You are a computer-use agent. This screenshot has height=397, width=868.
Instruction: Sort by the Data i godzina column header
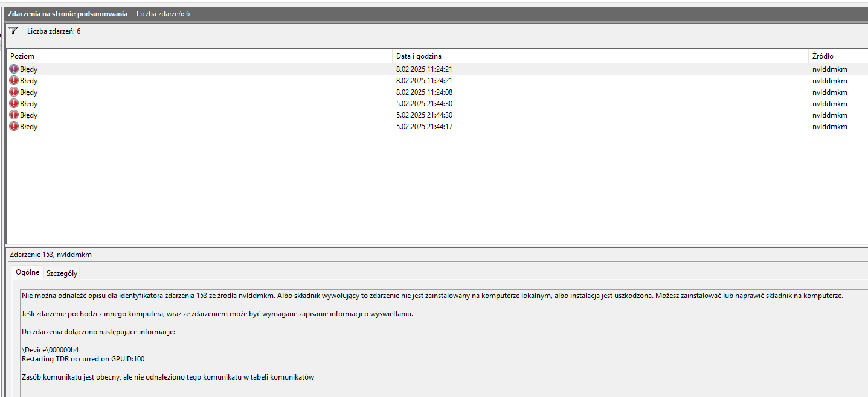click(600, 56)
